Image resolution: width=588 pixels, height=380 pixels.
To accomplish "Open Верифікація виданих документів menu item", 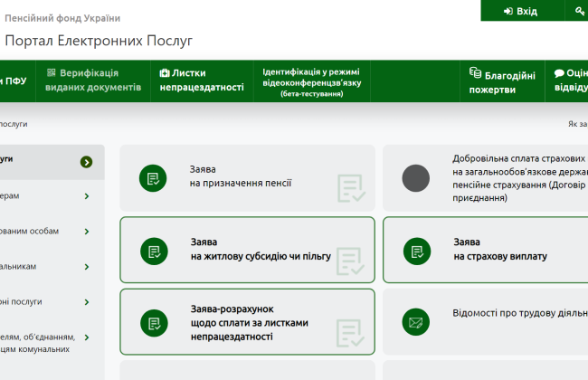I will coord(93,81).
